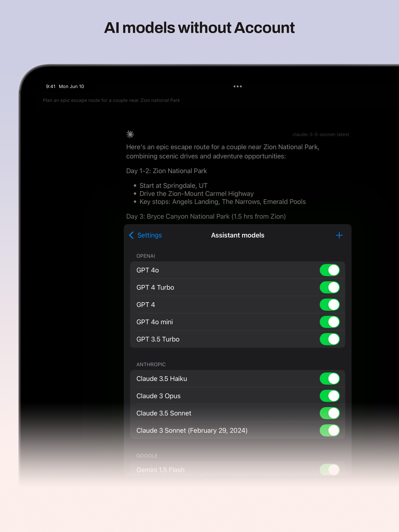Screen dimensions: 399x532
Task: Disable GPT 3.5 Turbo toggle
Action: [x=329, y=339]
